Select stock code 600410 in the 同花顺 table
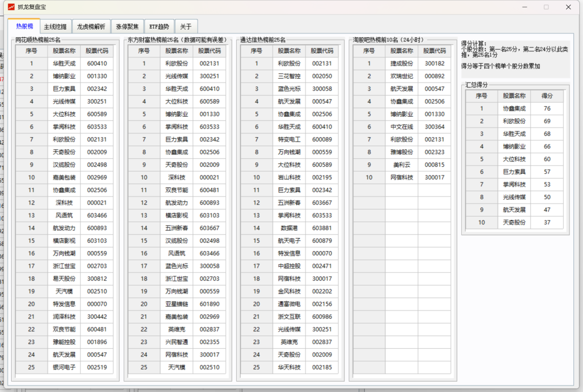This screenshot has width=583, height=392. coord(98,63)
